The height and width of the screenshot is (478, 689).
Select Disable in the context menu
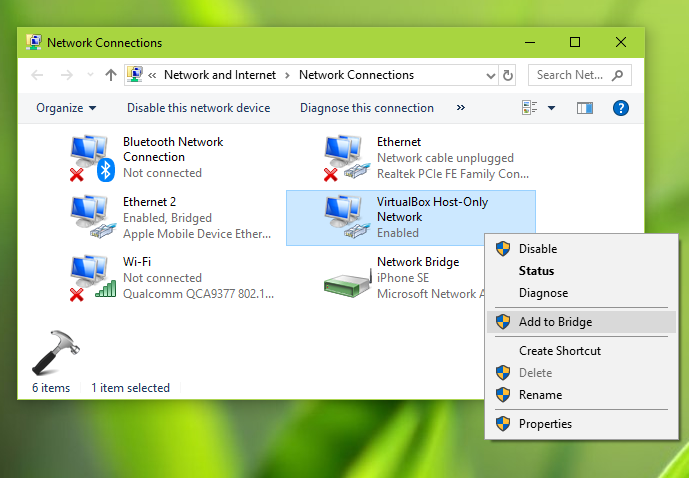538,249
